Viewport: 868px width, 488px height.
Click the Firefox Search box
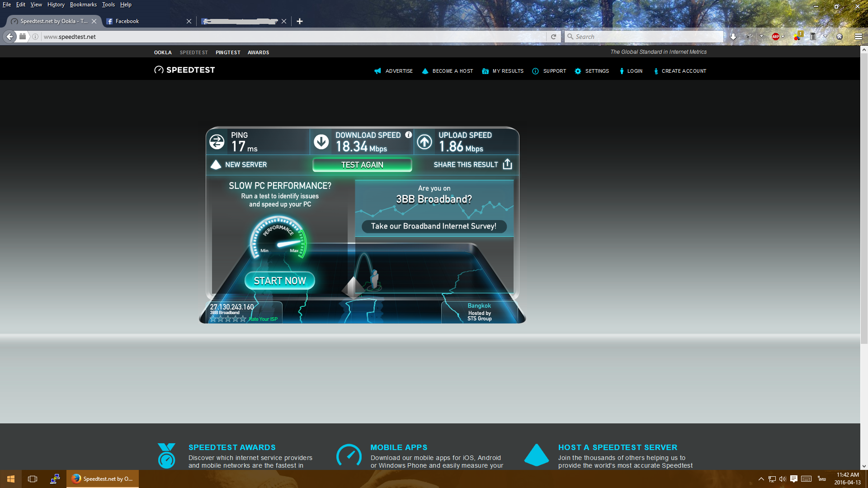pos(644,37)
